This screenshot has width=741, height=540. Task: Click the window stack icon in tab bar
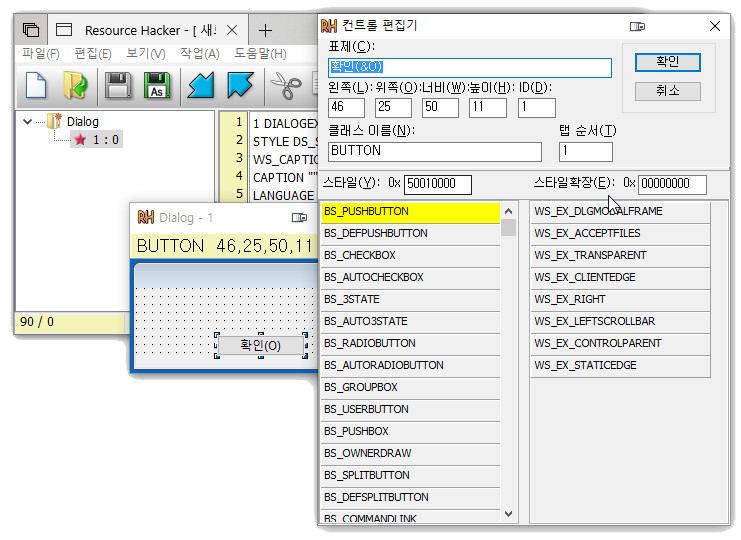pyautogui.click(x=31, y=30)
